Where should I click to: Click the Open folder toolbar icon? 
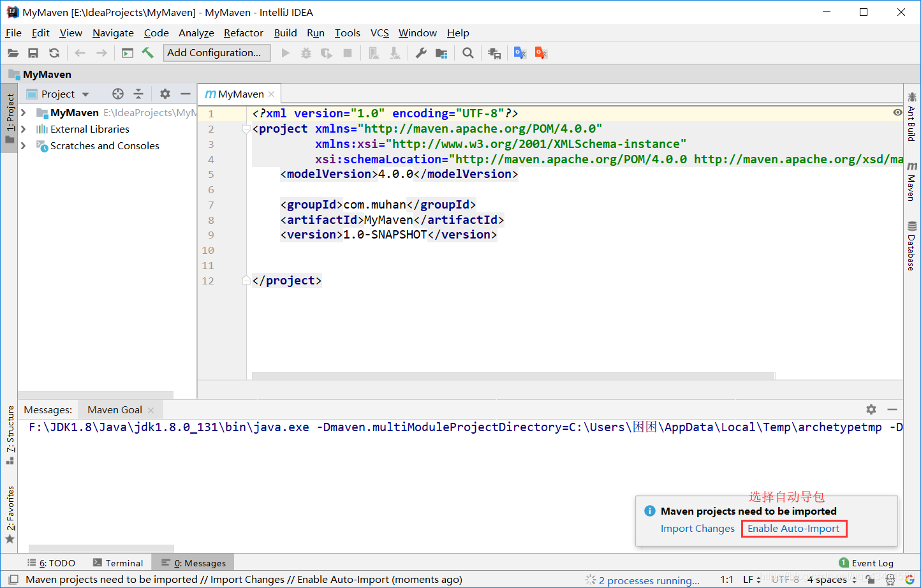coord(13,53)
